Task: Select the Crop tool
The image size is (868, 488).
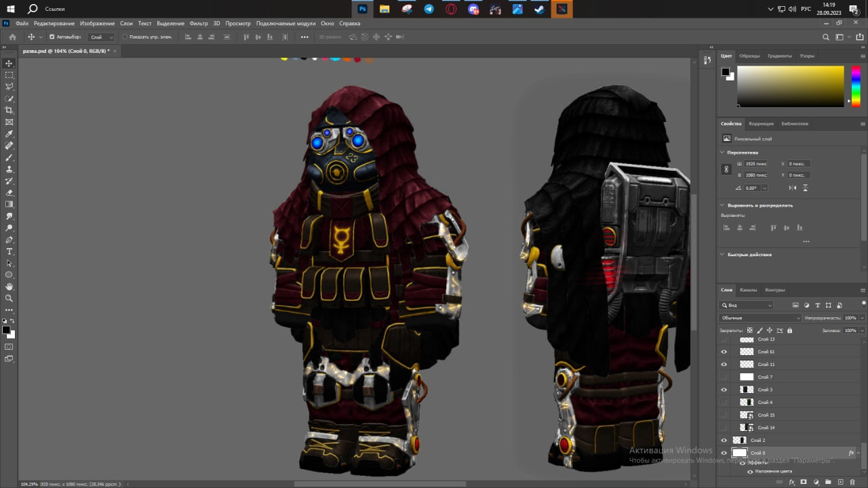Action: (9, 110)
